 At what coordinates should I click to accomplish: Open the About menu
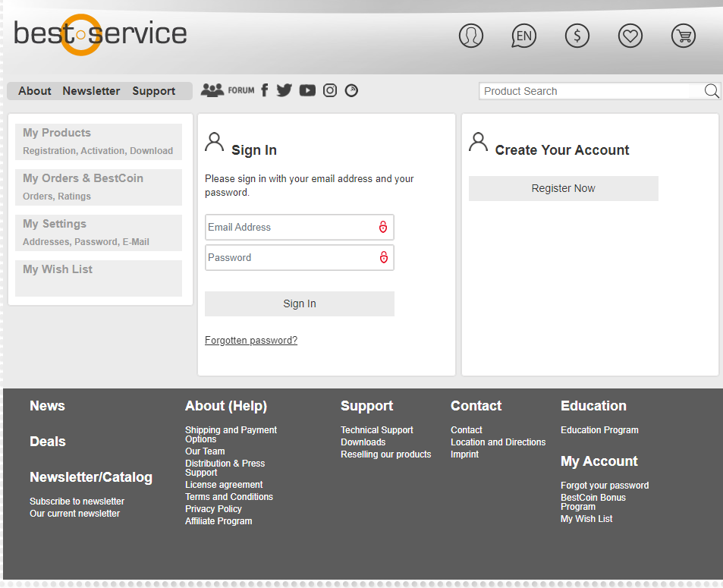pos(35,91)
